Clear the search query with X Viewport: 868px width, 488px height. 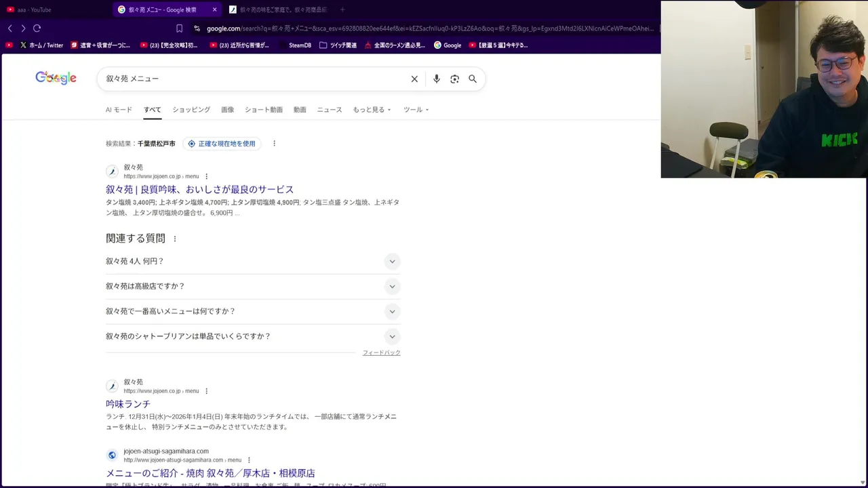coord(414,79)
